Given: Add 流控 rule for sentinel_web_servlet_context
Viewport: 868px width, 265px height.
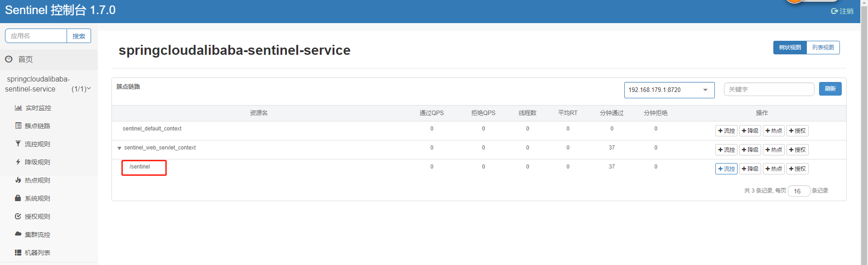Looking at the screenshot, I should (x=726, y=150).
